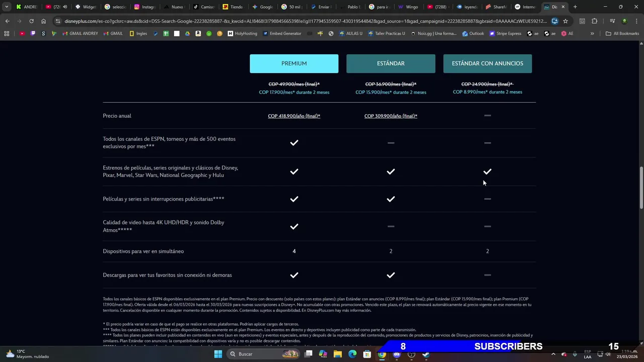Choose the ESTÁNDAR CON ANUNCIOS plan
Image resolution: width=644 pixels, height=362 pixels.
point(487,63)
